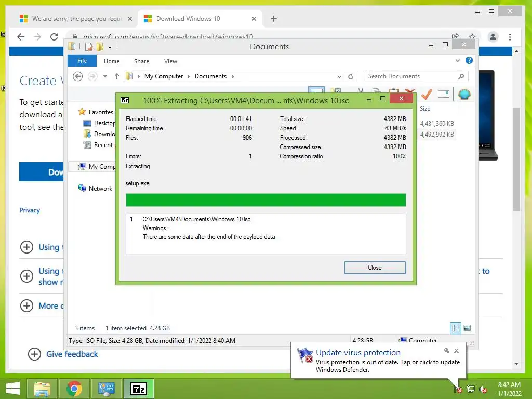This screenshot has width=532, height=399.
Task: Click the Search Documents field
Action: click(416, 76)
